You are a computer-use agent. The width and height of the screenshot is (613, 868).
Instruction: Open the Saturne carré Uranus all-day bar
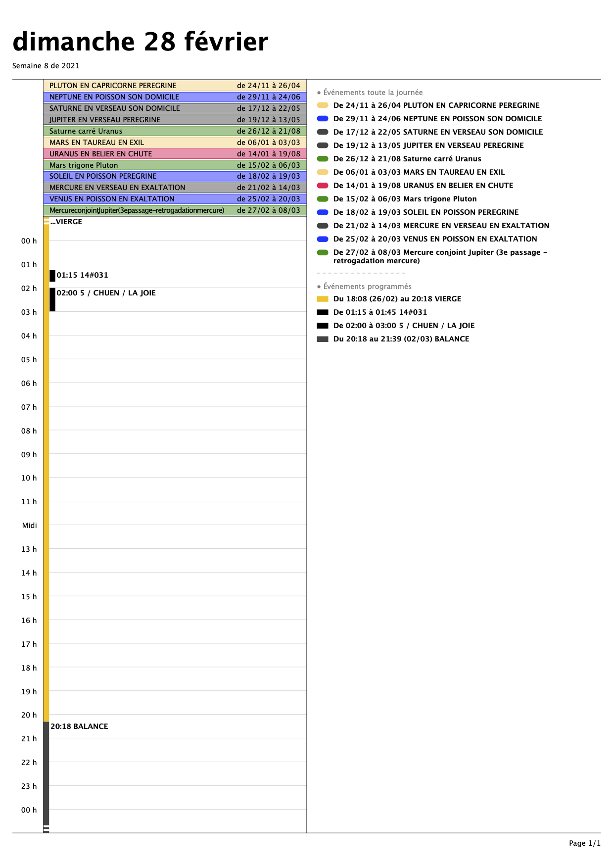coord(175,131)
